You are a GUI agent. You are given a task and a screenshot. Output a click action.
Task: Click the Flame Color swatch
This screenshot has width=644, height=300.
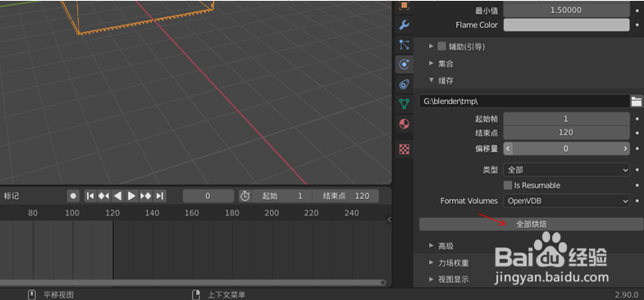click(x=566, y=25)
